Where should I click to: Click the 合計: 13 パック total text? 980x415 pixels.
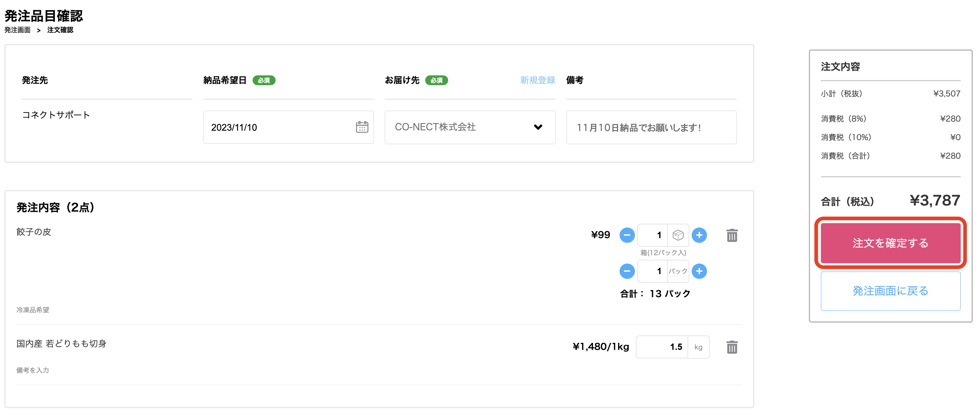[x=655, y=294]
